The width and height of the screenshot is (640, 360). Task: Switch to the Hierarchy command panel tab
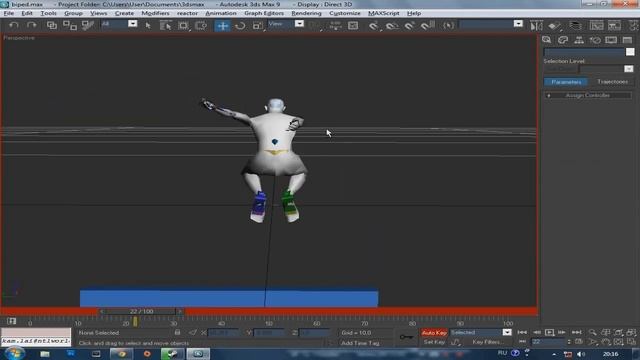pyautogui.click(x=579, y=40)
